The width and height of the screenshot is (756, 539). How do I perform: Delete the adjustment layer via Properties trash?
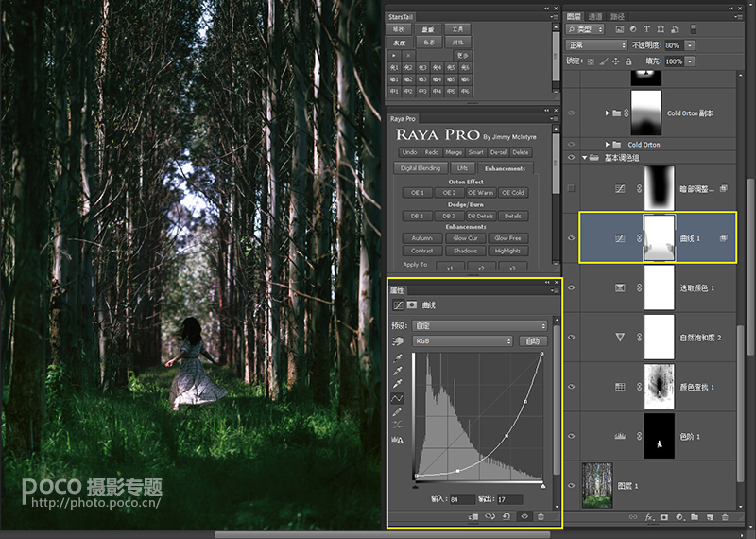541,517
